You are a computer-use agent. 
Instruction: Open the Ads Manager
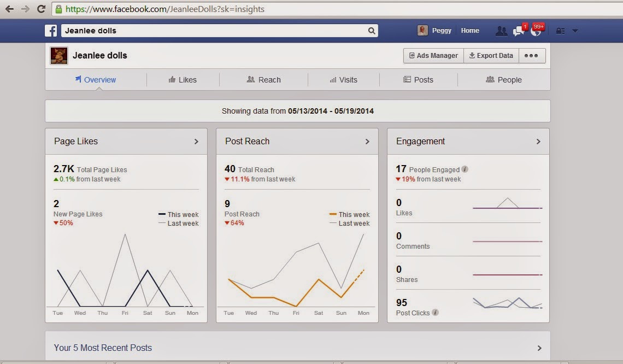433,55
